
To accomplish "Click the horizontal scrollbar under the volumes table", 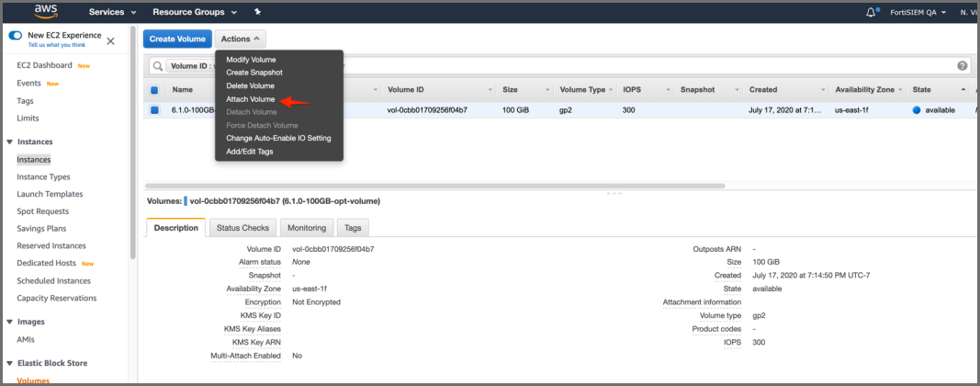I will point(434,186).
